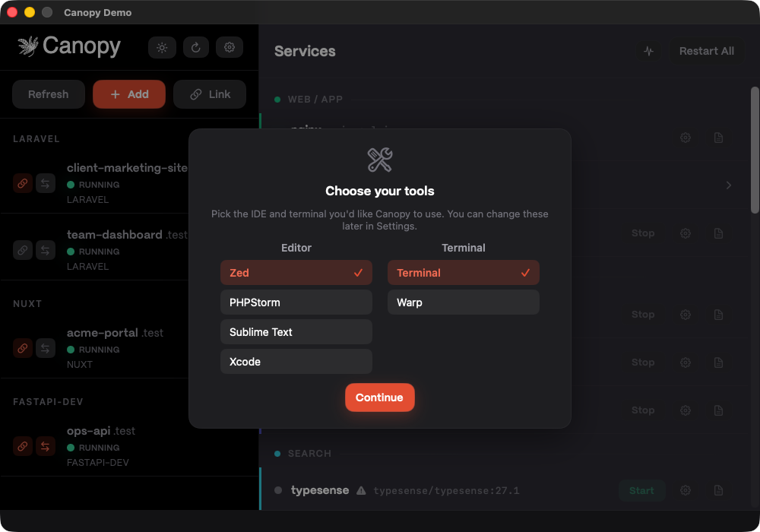Click Continue in the tools dialog
Image resolution: width=760 pixels, height=532 pixels.
pyautogui.click(x=379, y=397)
